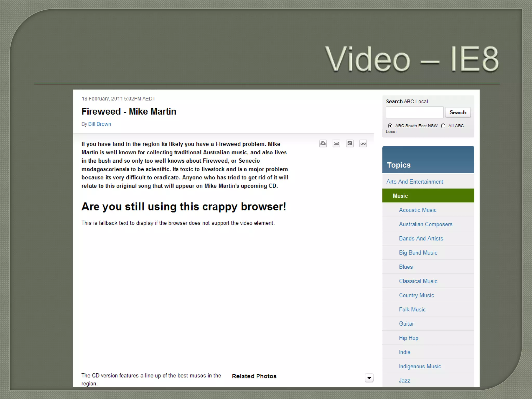The height and width of the screenshot is (399, 532).
Task: Click the permalink chain icon
Action: 363,143
